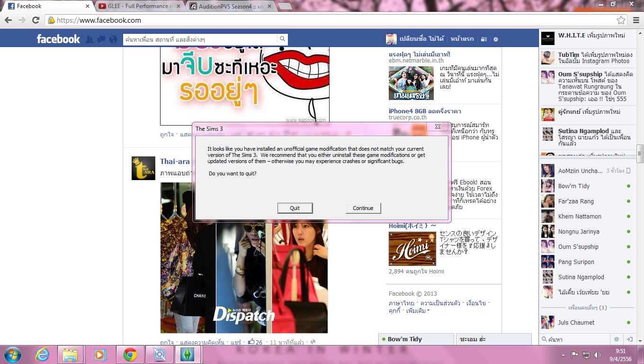The width and height of the screenshot is (644, 364).
Task: Launch Windows Media Player from the taskbar
Action: [100, 355]
